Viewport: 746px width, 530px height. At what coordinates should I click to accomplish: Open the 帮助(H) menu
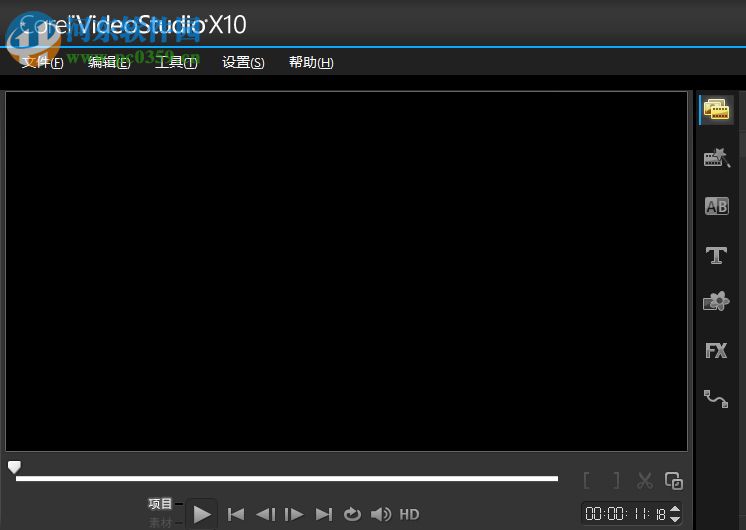pos(311,62)
